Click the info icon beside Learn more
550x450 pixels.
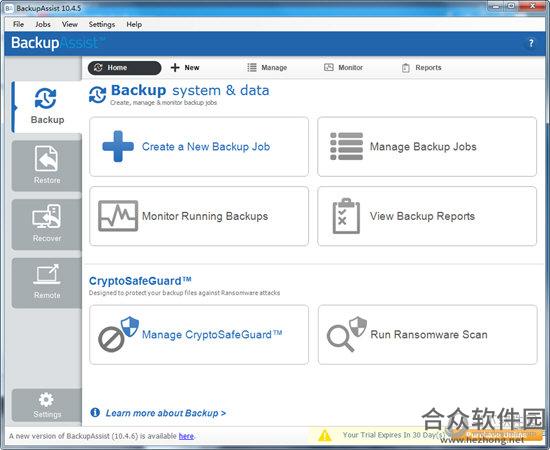pyautogui.click(x=95, y=412)
